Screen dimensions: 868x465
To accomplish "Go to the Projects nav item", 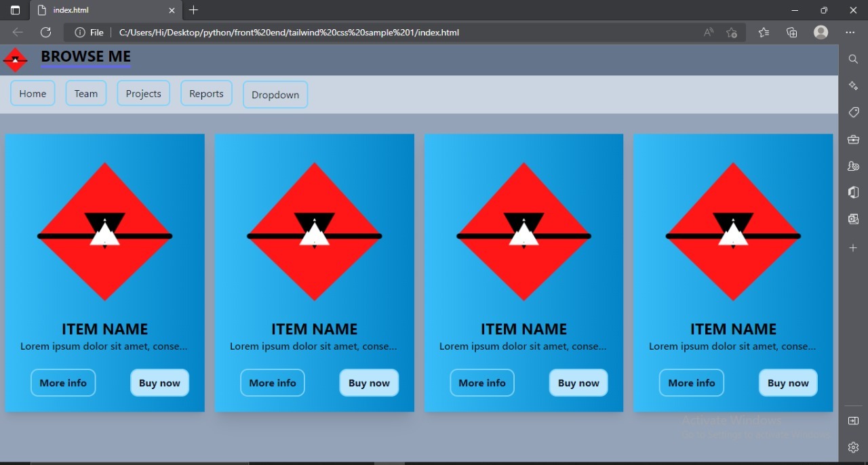I will pos(143,94).
